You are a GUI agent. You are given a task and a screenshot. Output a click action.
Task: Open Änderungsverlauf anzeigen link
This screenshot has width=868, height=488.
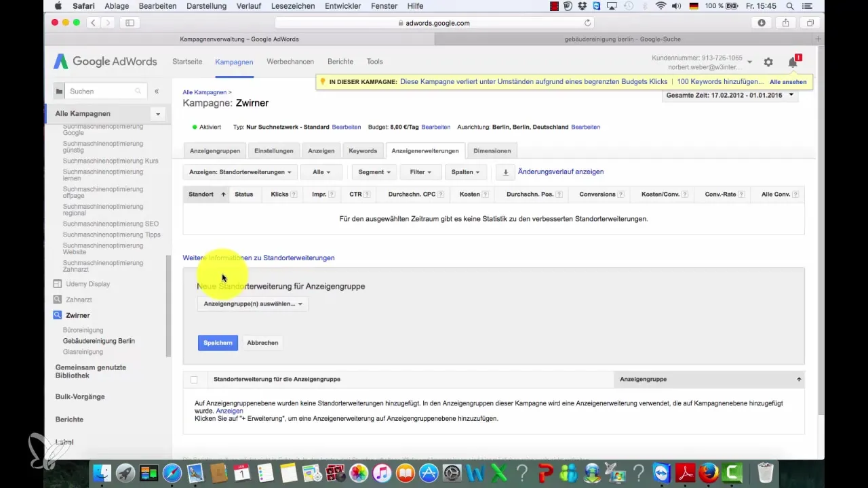click(x=560, y=172)
